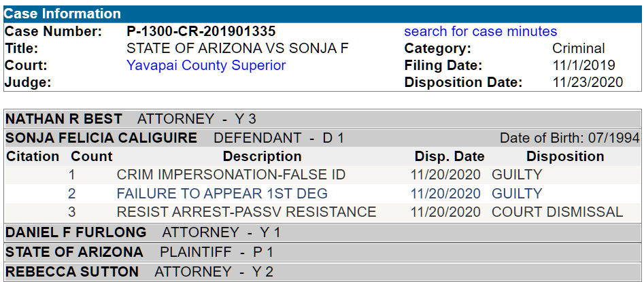644x282 pixels.
Task: Click the Court Dismissal disposition
Action: click(x=557, y=212)
